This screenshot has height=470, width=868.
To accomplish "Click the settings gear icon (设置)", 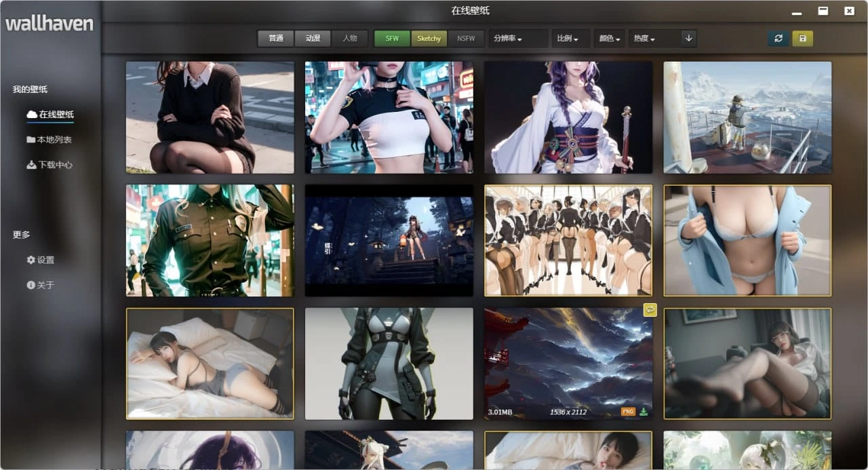I will pos(31,260).
